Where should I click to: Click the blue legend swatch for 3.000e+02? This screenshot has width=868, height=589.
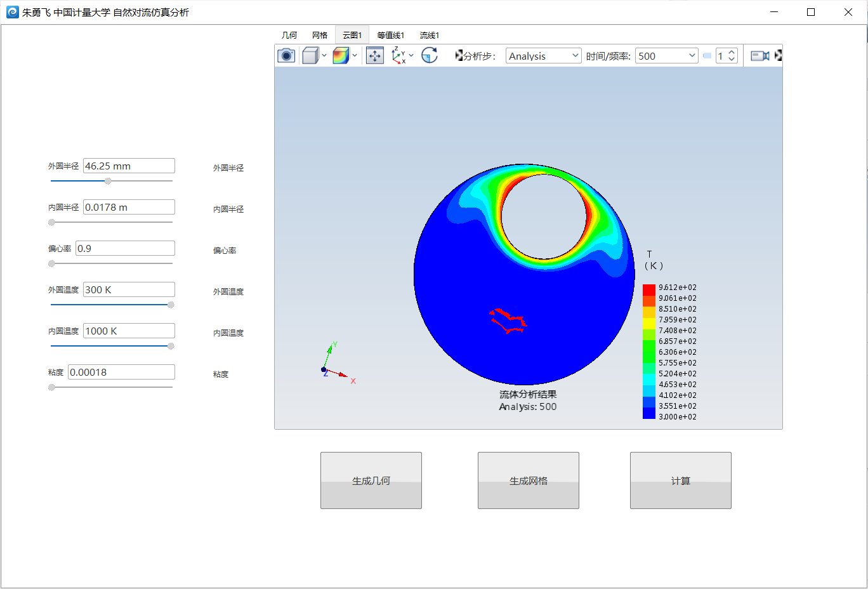point(649,413)
